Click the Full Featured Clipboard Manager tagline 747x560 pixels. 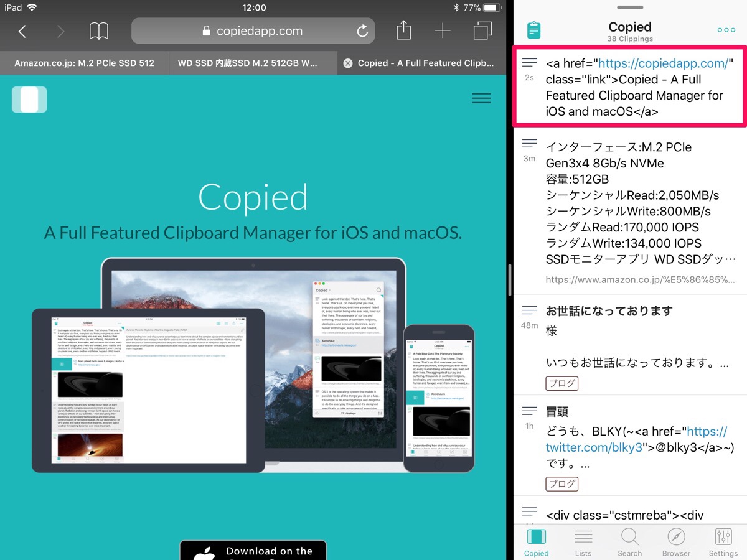pos(253,233)
